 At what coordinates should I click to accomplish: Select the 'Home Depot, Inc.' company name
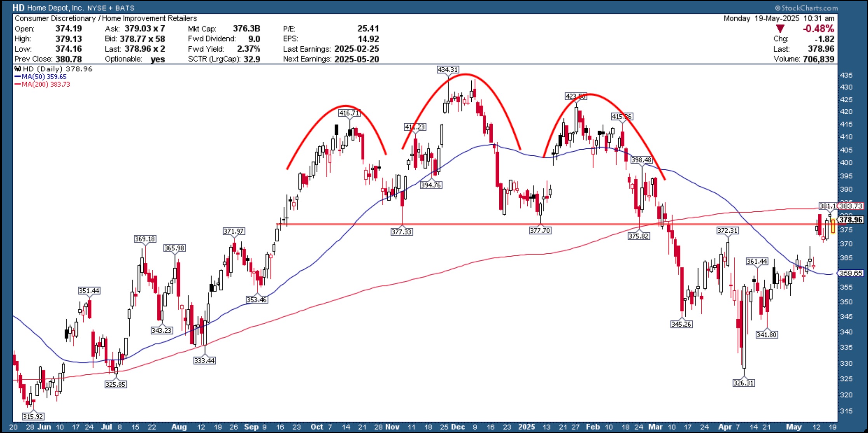tap(55, 8)
